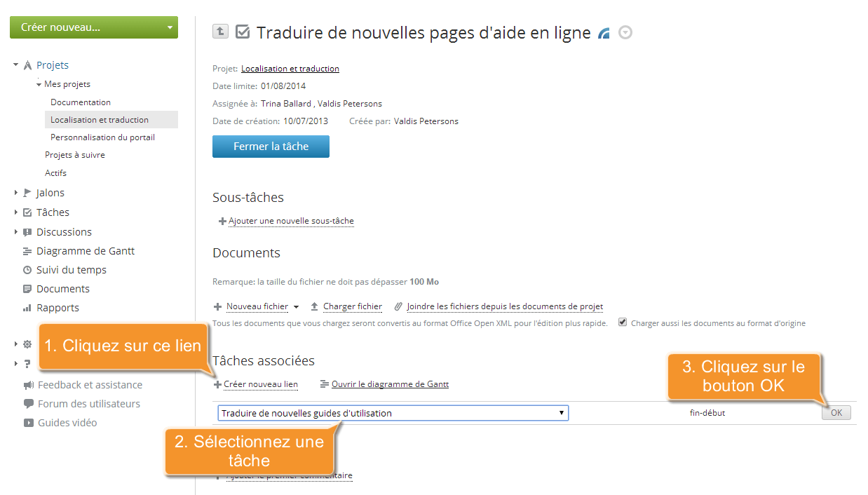
Task: Click the Forum des utilisateurs bubble icon
Action: pos(28,404)
